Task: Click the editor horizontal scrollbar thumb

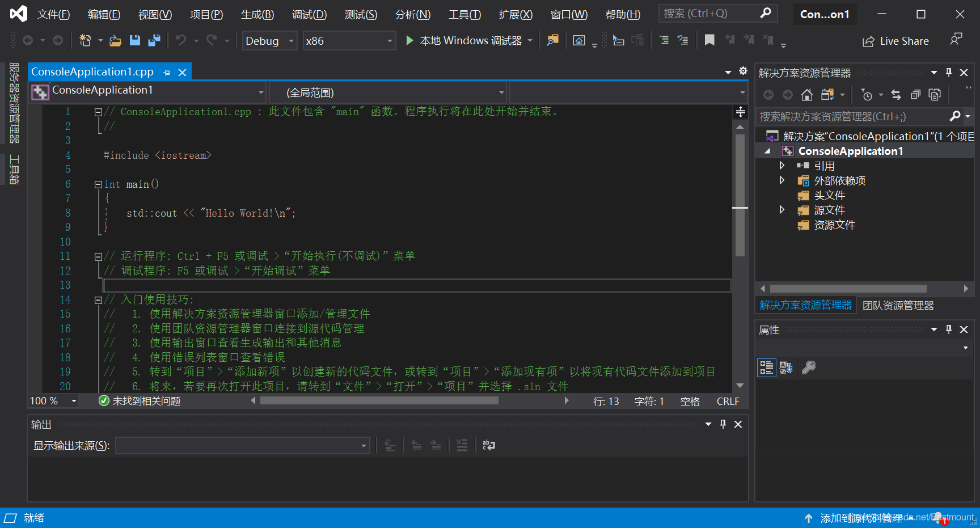Action: 379,400
